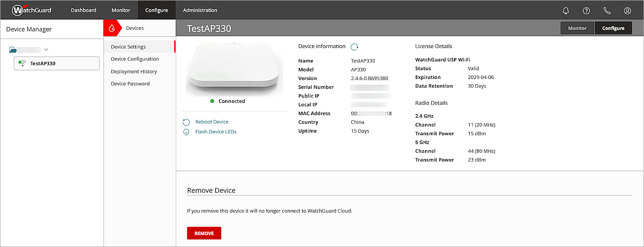Screen dimensions: 644x247
Task: Open the user account profile icon
Action: pyautogui.click(x=627, y=10)
